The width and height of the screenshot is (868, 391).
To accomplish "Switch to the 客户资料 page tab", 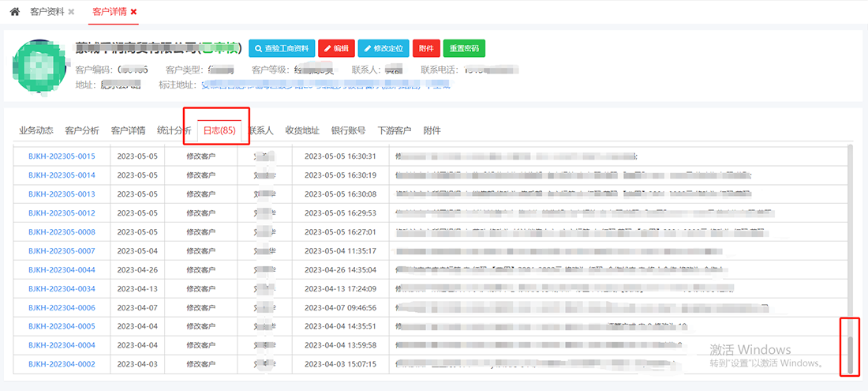I will pyautogui.click(x=47, y=12).
